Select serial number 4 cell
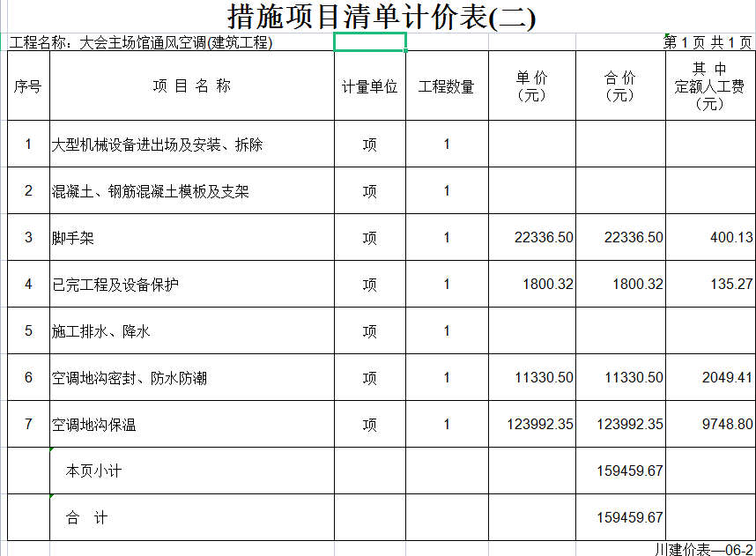 (x=28, y=284)
